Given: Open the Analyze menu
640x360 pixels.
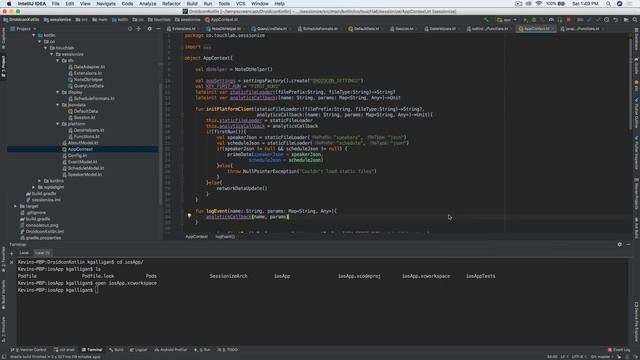Looking at the screenshot, I should click(147, 4).
